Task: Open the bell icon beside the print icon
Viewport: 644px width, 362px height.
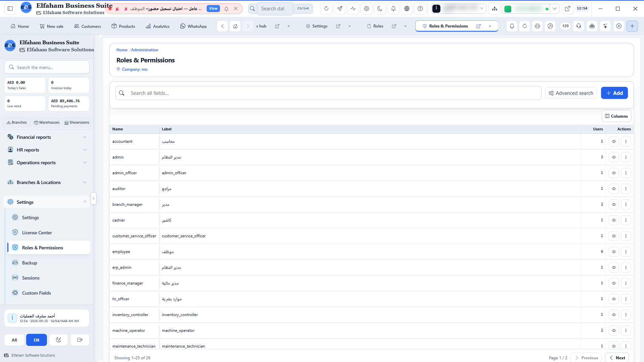Action: pyautogui.click(x=512, y=26)
